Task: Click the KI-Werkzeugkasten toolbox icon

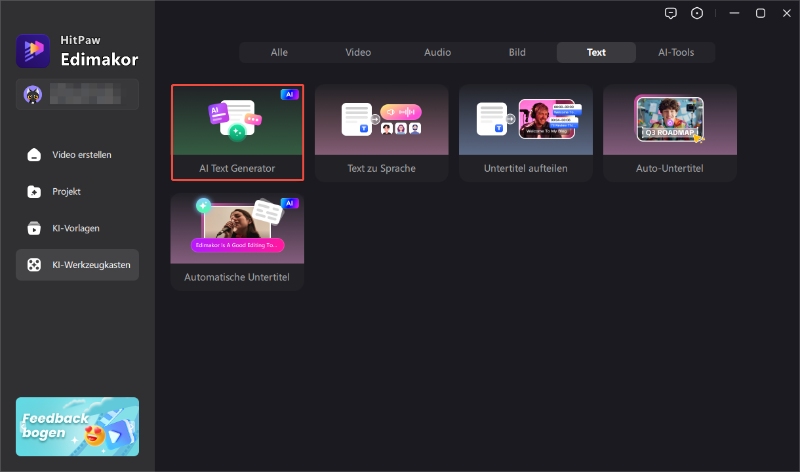Action: coord(34,265)
